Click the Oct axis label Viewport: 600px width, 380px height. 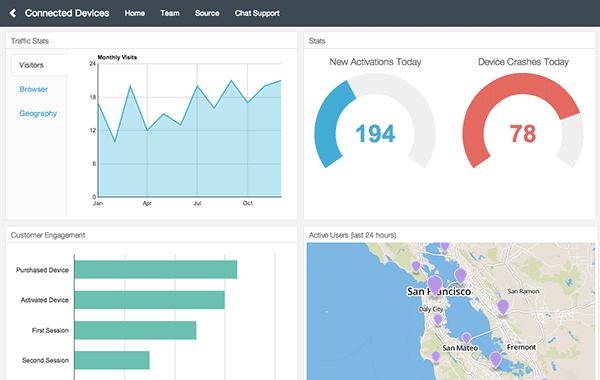coord(248,203)
